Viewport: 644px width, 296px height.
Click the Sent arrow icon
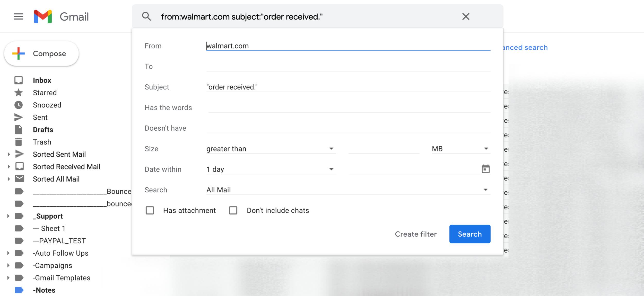(x=19, y=117)
